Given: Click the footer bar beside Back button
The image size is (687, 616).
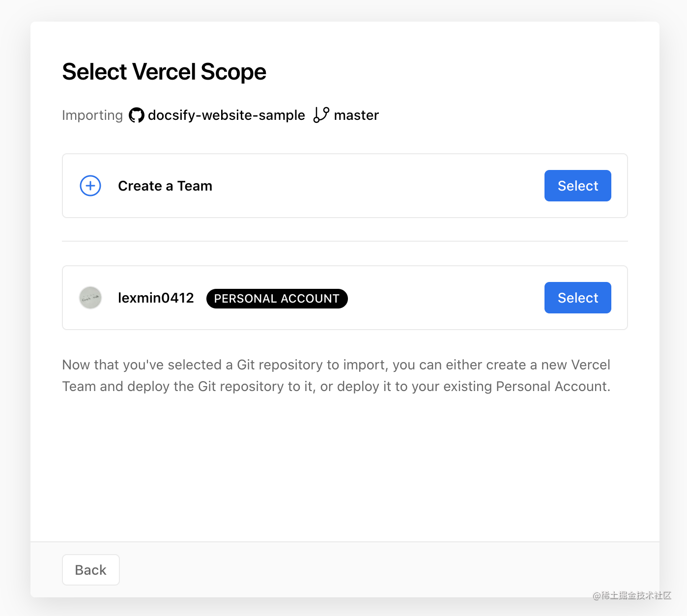Looking at the screenshot, I should tap(388, 570).
